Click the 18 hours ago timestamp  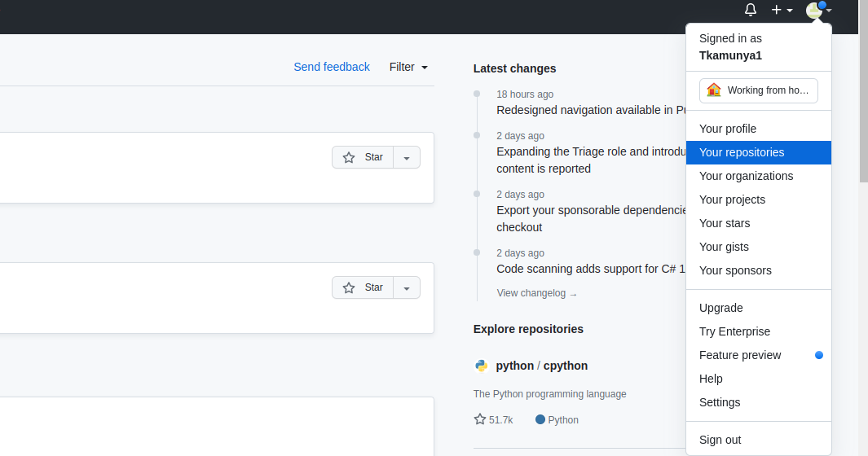[x=525, y=94]
